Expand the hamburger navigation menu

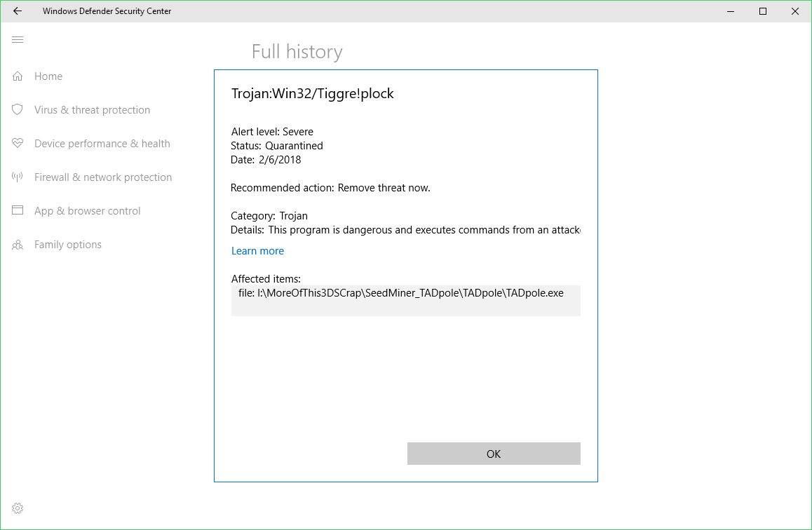tap(17, 39)
